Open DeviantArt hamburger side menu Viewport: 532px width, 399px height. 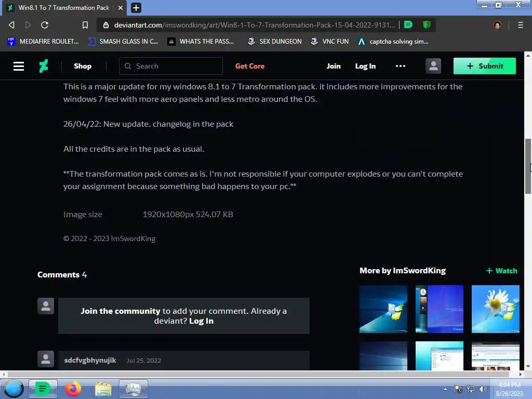pos(19,66)
